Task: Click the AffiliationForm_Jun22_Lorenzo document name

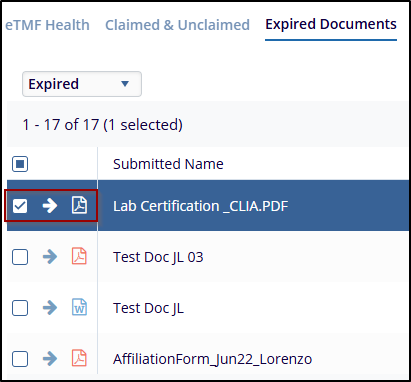Action: coord(213,359)
